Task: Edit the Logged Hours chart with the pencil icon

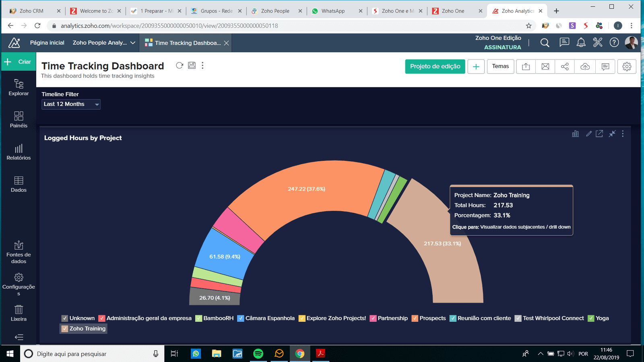Action: (589, 134)
